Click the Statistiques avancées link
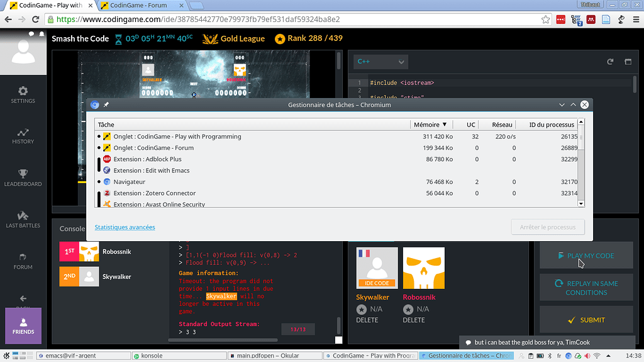The width and height of the screenshot is (644, 362). tap(125, 227)
